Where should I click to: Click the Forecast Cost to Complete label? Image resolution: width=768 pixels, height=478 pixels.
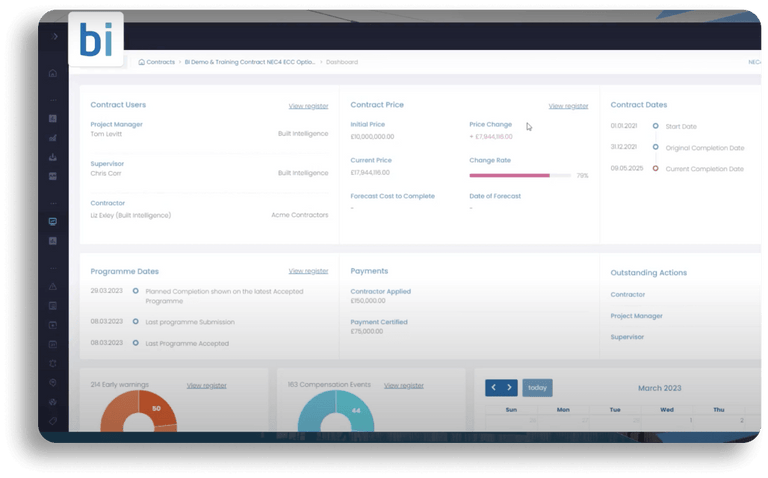click(x=392, y=196)
